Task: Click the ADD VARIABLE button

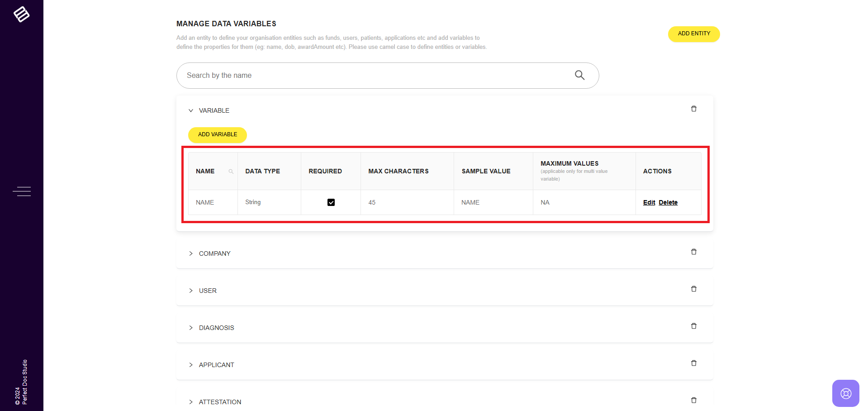Action: tap(218, 134)
